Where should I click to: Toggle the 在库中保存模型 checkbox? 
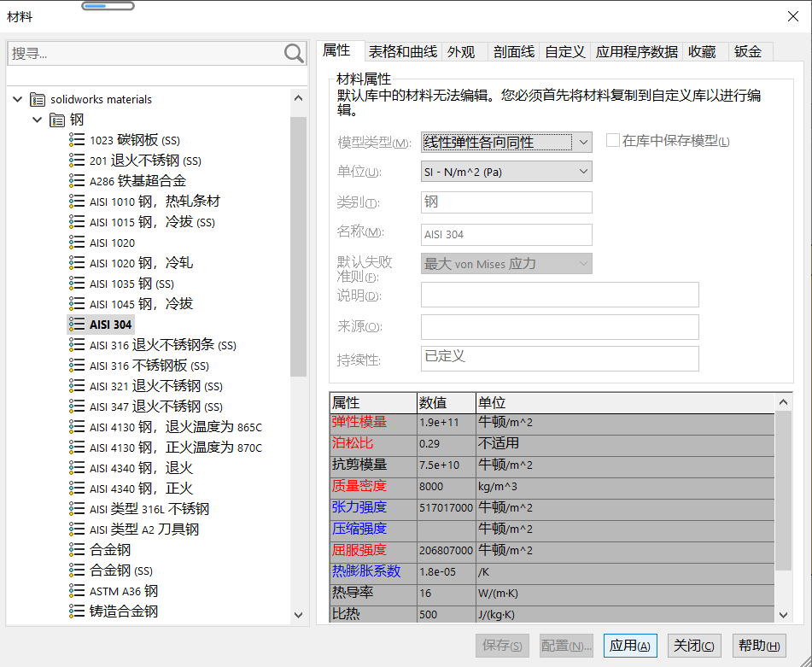612,141
